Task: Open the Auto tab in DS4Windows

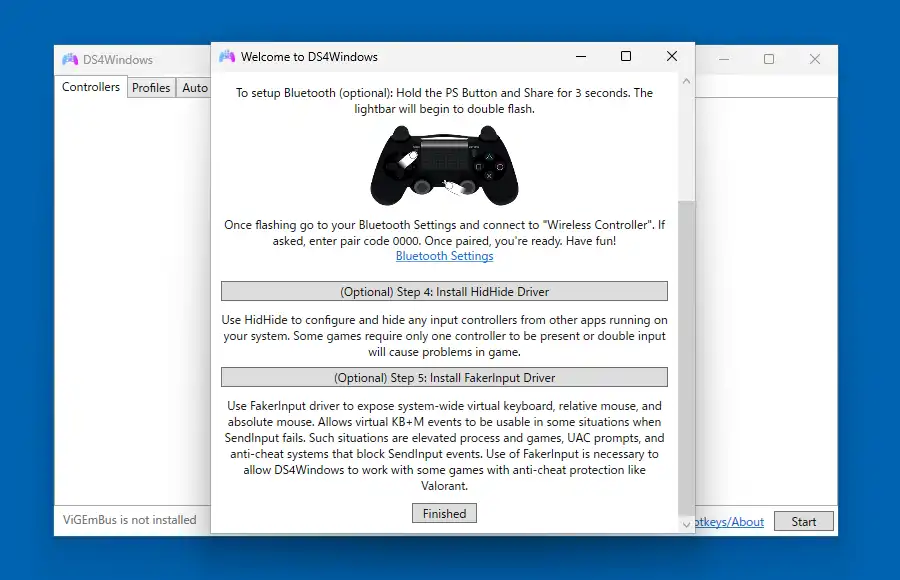Action: point(195,88)
